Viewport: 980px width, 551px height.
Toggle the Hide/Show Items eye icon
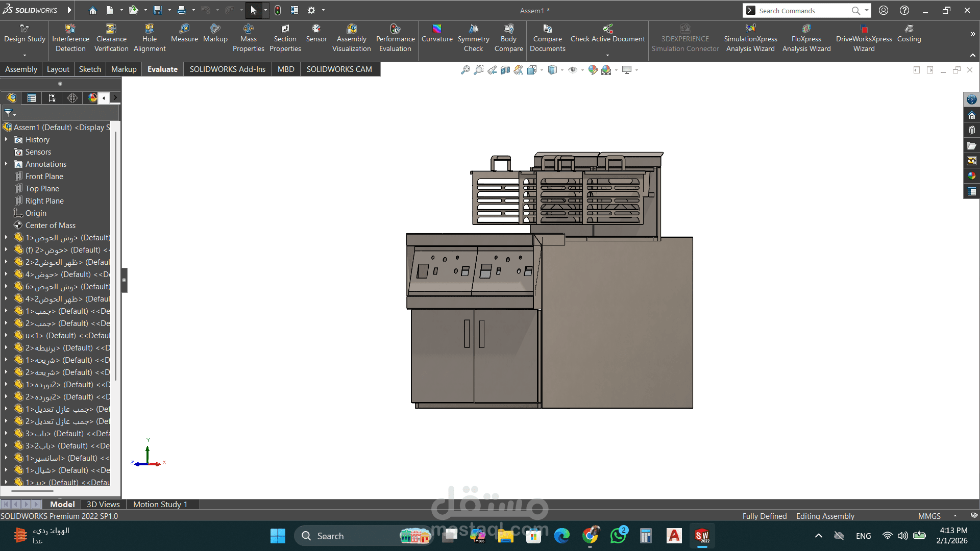click(573, 70)
